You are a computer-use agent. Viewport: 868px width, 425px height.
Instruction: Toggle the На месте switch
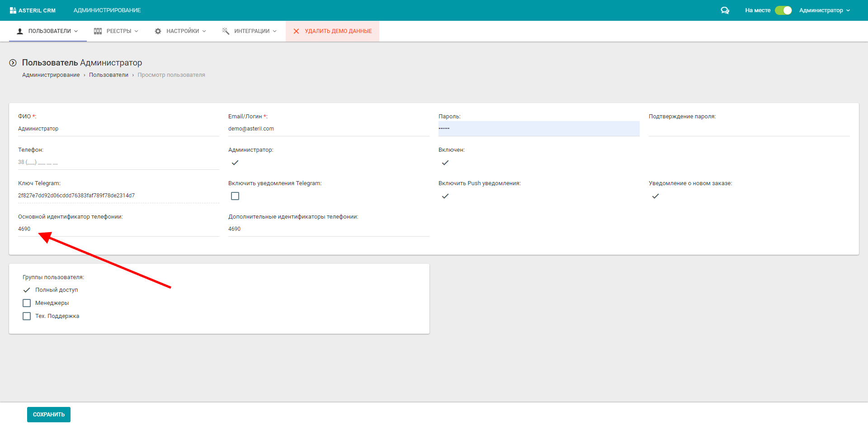783,10
